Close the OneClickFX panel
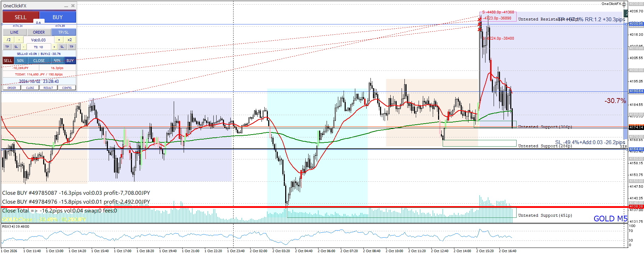The height and width of the screenshot is (255, 644). coord(73,6)
